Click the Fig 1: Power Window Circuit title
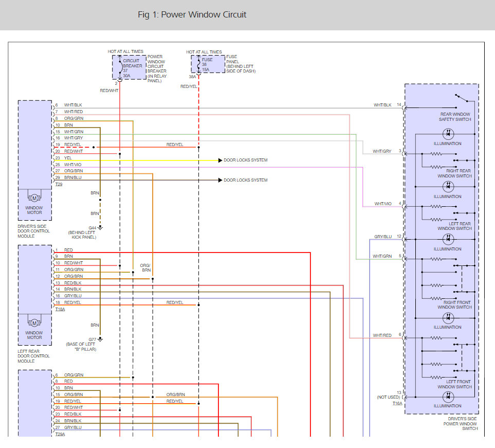This screenshot has height=448, width=495. (192, 14)
